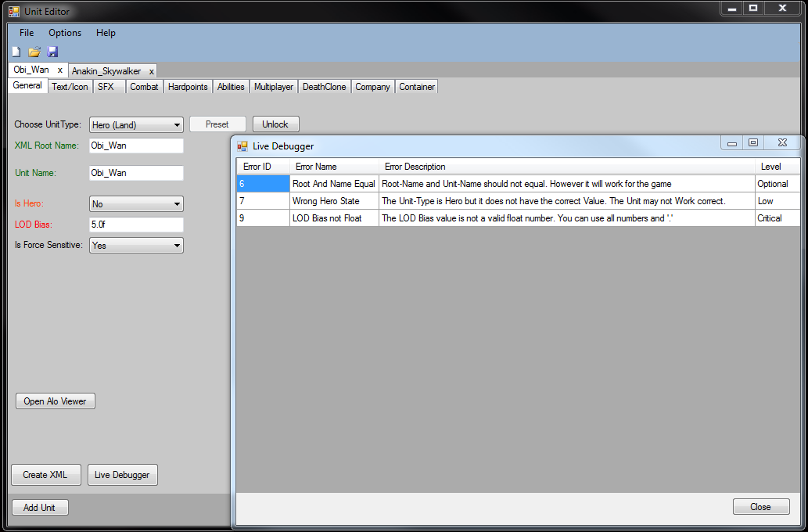Show the DeathClone tab
This screenshot has height=532, width=808.
click(324, 87)
